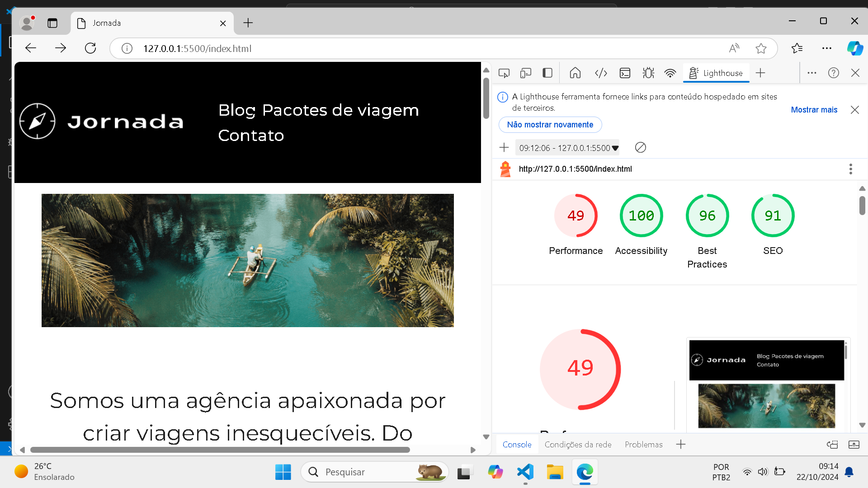Clear all Lighthouse reports icon
This screenshot has width=868, height=488.
pyautogui.click(x=641, y=148)
